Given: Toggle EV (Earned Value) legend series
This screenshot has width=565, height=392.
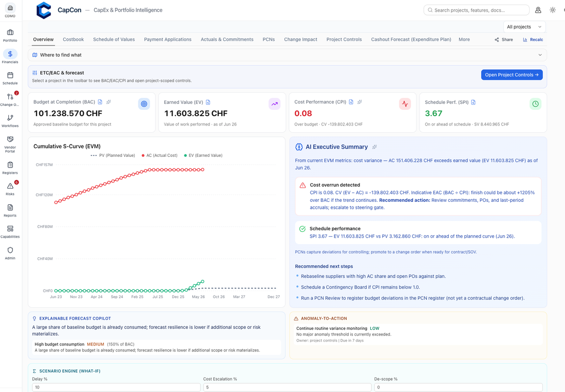Looking at the screenshot, I should point(203,155).
